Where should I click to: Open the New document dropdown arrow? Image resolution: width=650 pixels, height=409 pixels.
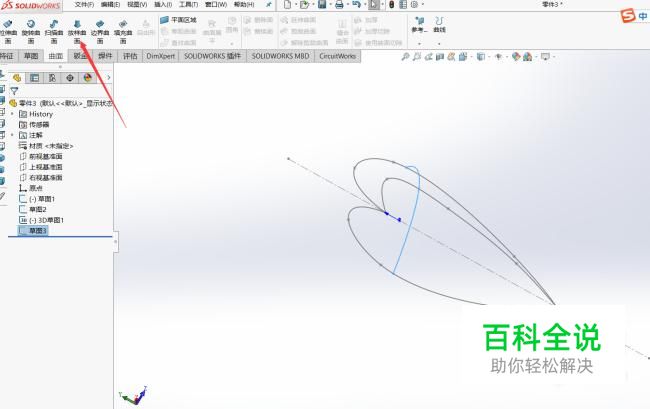point(296,5)
